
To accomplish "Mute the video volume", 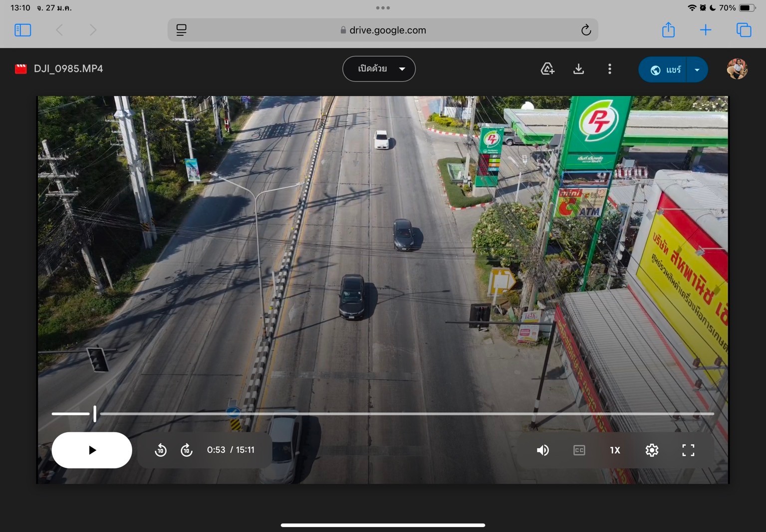I will click(542, 450).
